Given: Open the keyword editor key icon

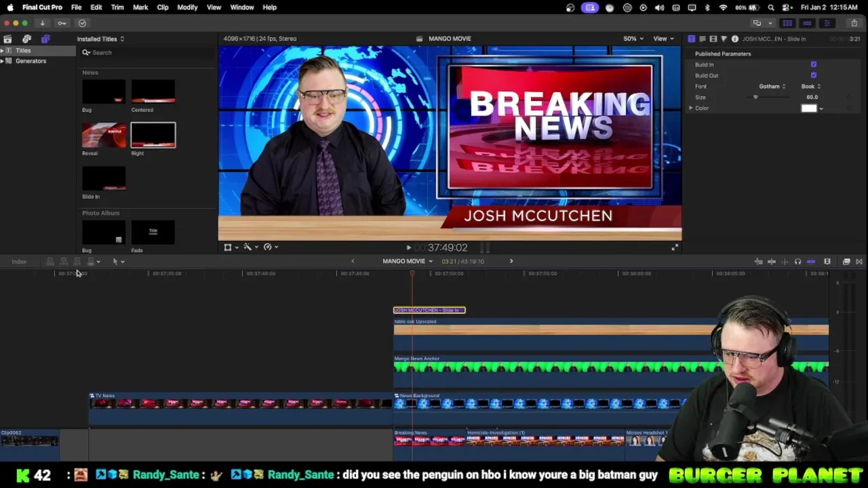Looking at the screenshot, I should (62, 23).
